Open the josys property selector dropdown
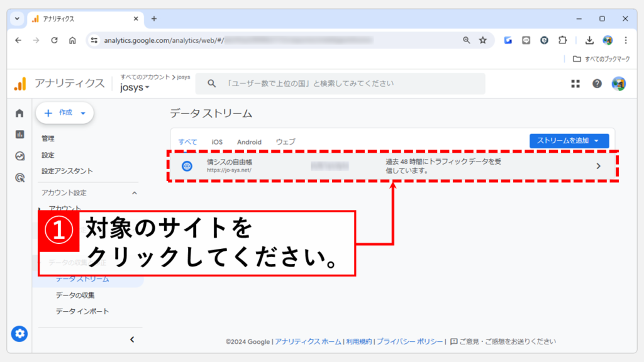This screenshot has width=644, height=362. pos(135,87)
